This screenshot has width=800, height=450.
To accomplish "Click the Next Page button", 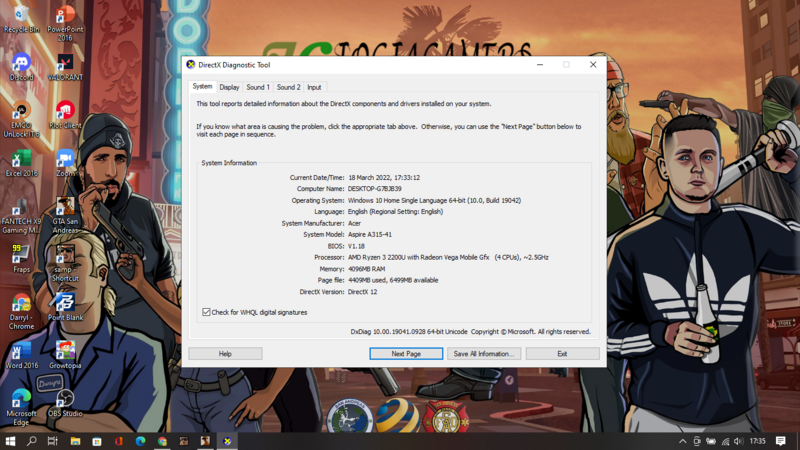I will tap(406, 354).
